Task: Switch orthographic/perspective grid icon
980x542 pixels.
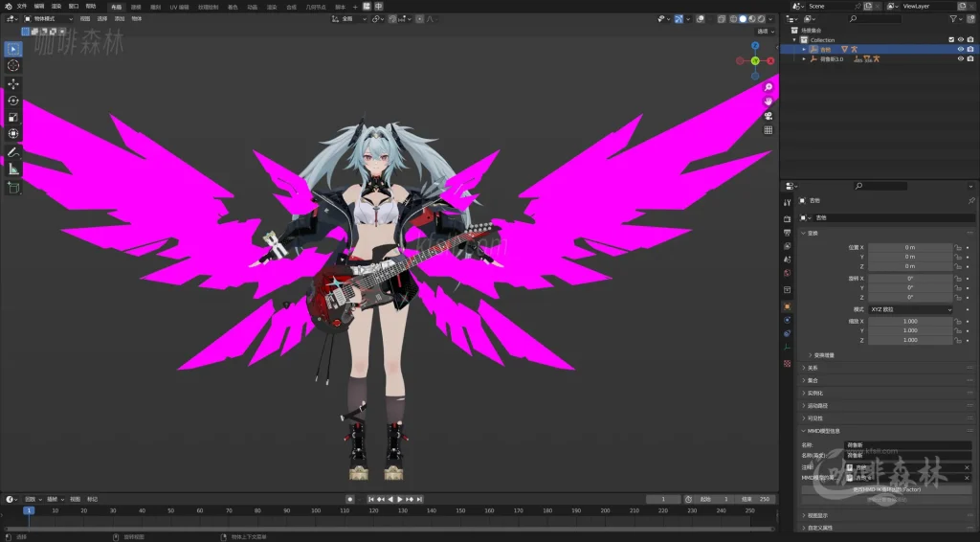Action: [768, 130]
